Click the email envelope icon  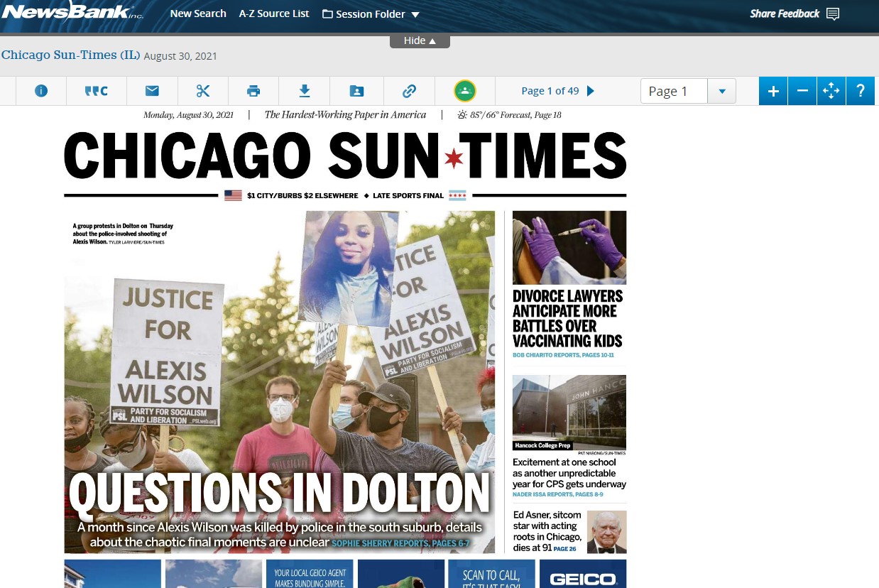coord(152,91)
